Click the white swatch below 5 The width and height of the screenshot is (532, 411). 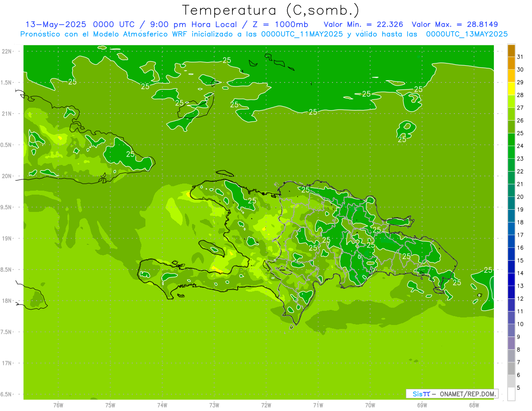click(x=511, y=394)
